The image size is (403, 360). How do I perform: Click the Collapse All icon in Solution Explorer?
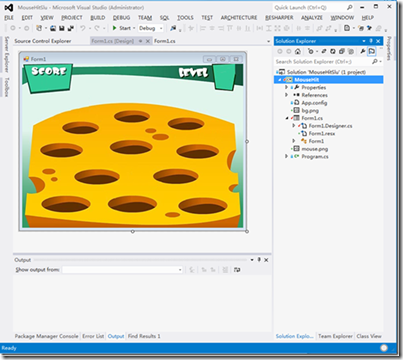341,51
